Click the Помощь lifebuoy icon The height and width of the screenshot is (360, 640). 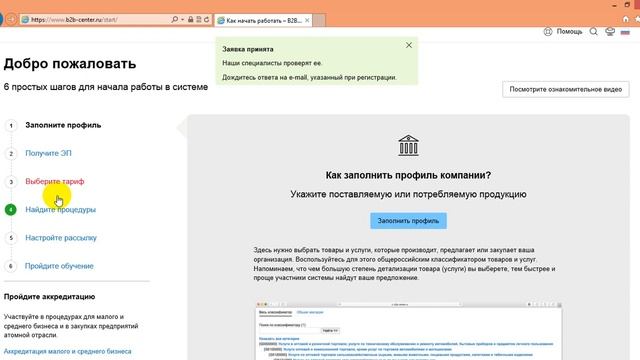click(x=548, y=32)
